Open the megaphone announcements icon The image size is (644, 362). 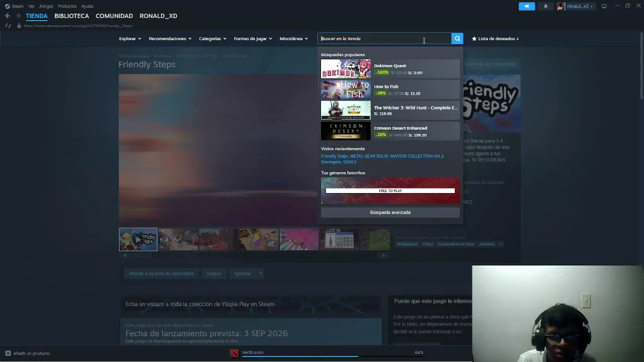point(527,6)
